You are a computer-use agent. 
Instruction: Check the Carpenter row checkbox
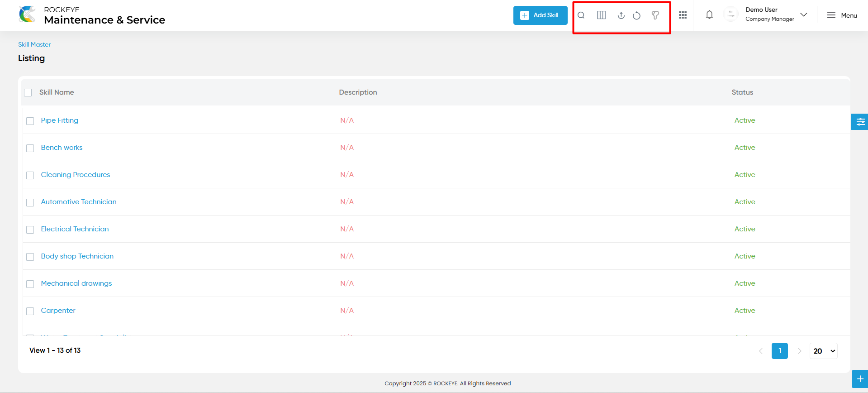pos(30,311)
